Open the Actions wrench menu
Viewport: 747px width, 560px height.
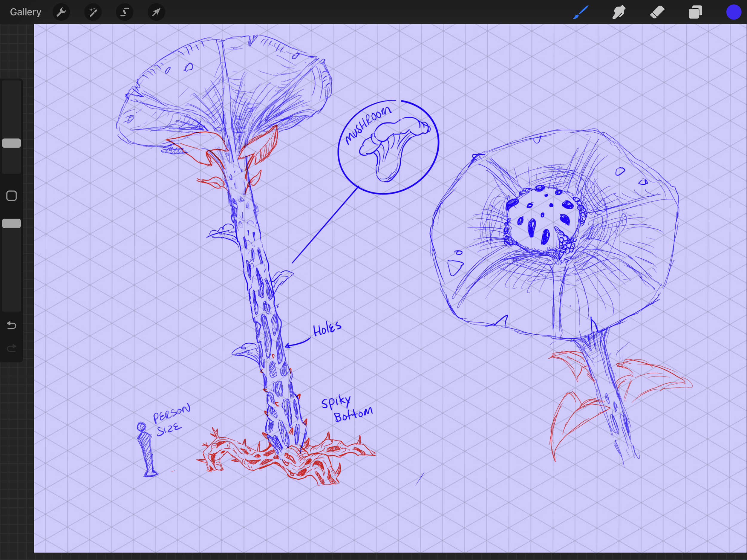pos(61,12)
